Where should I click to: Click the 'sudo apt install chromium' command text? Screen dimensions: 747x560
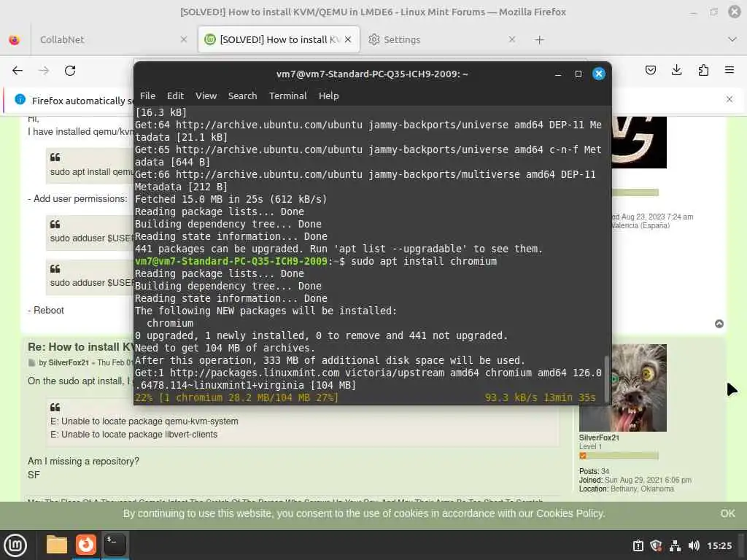coord(424,262)
